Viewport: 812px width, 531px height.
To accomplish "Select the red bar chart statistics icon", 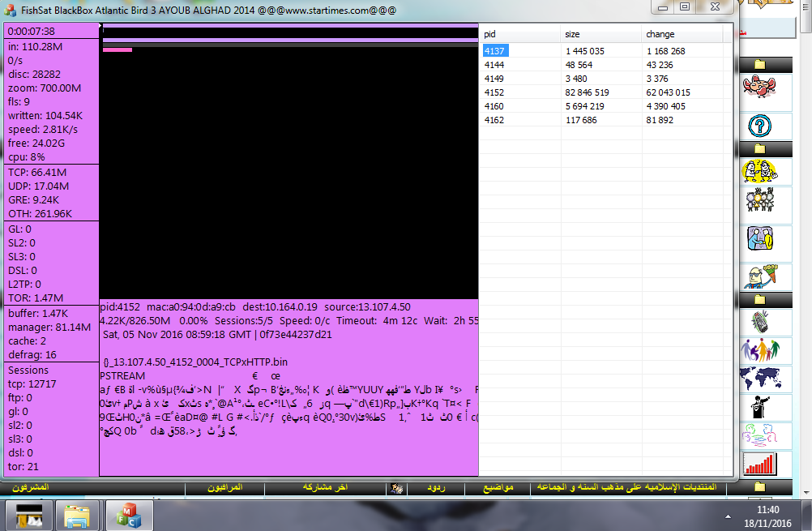I will click(x=759, y=464).
